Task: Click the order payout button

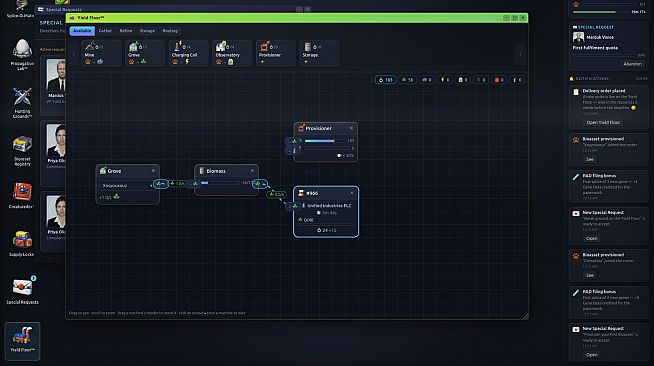Action: (x=326, y=230)
